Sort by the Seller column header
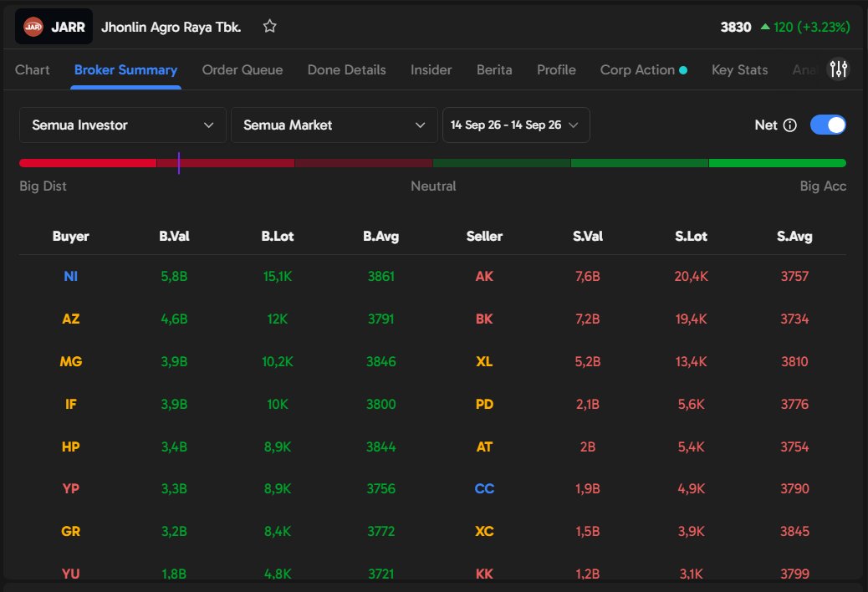Screen dimensions: 868x592 (484, 237)
